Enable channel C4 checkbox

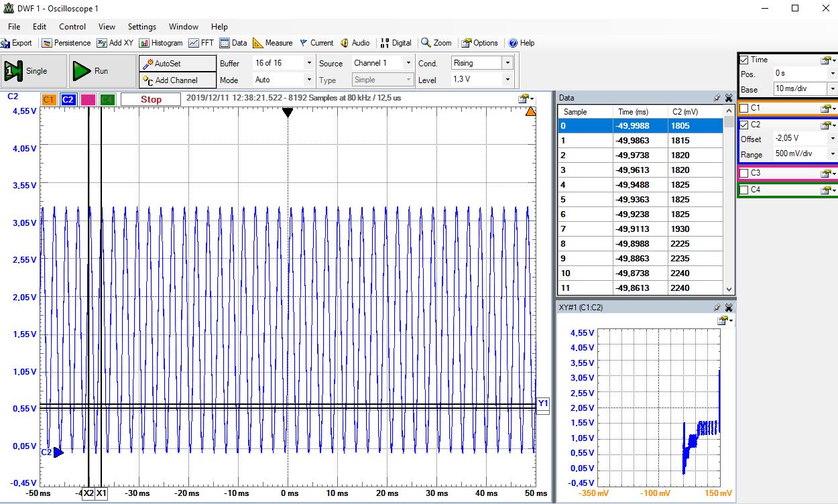tap(744, 190)
